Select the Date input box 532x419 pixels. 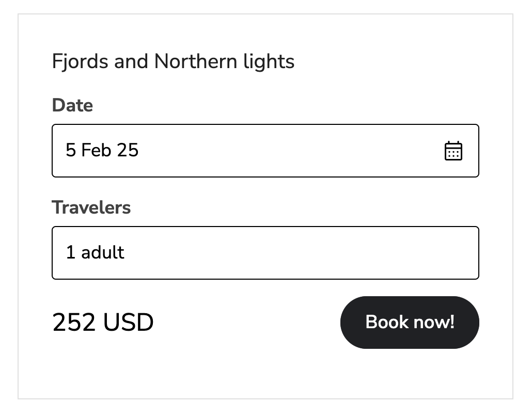click(x=265, y=151)
